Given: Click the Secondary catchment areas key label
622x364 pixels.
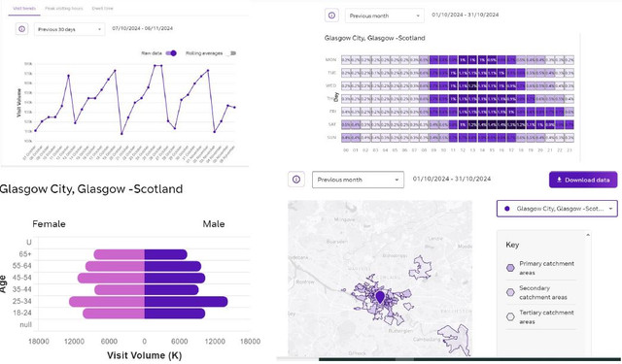Looking at the screenshot, I should click(x=543, y=293).
